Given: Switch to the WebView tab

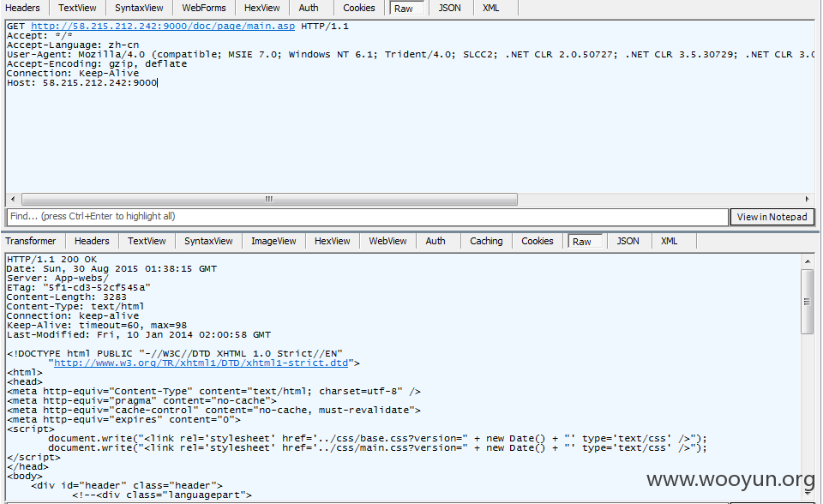Looking at the screenshot, I should click(387, 241).
